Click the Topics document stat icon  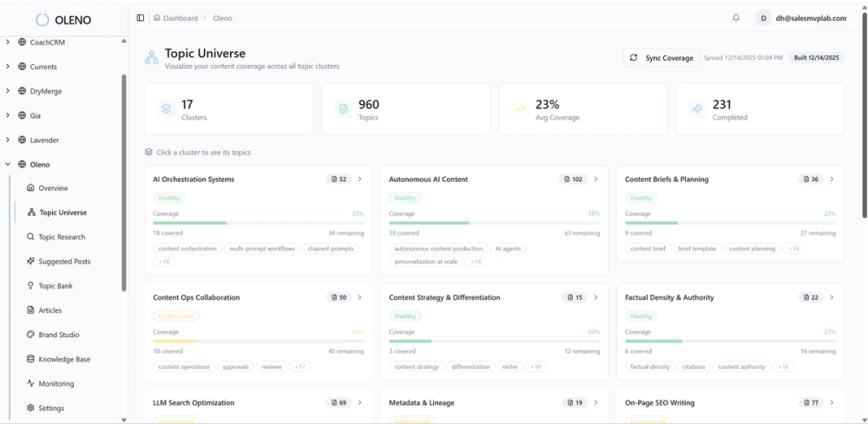pyautogui.click(x=343, y=109)
